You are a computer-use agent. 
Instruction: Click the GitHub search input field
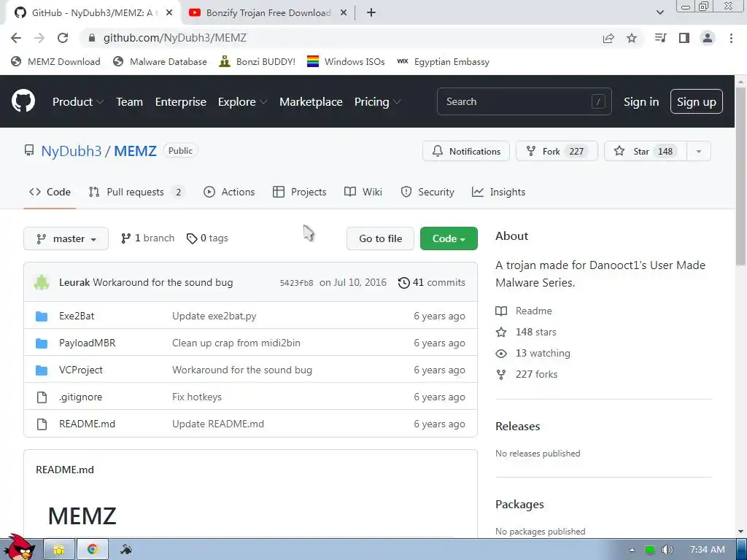pos(524,101)
